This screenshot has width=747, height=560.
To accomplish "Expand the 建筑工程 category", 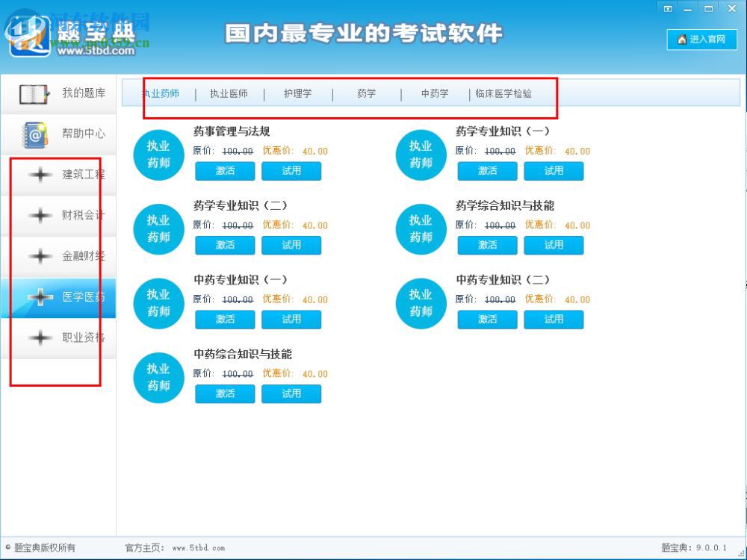I will (x=40, y=174).
